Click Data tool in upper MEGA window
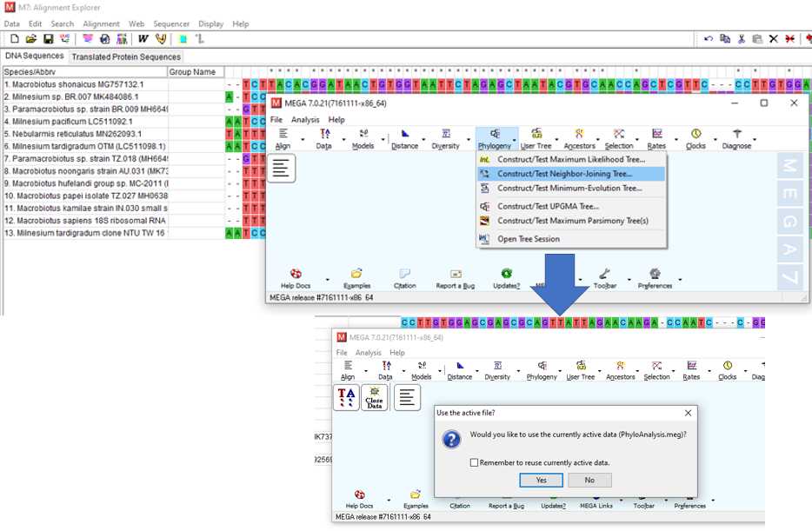812x531 pixels. (x=324, y=139)
